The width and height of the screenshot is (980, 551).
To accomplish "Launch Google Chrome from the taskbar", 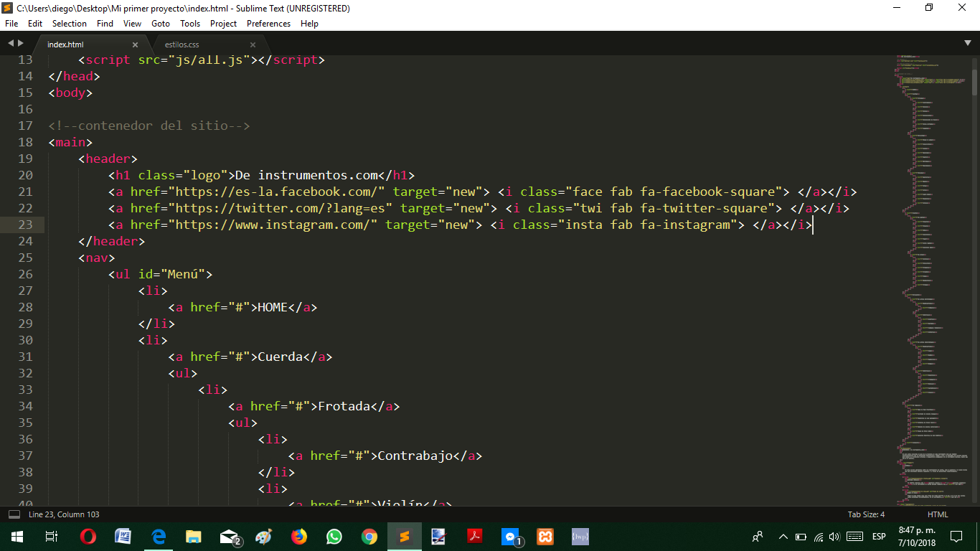I will click(369, 536).
